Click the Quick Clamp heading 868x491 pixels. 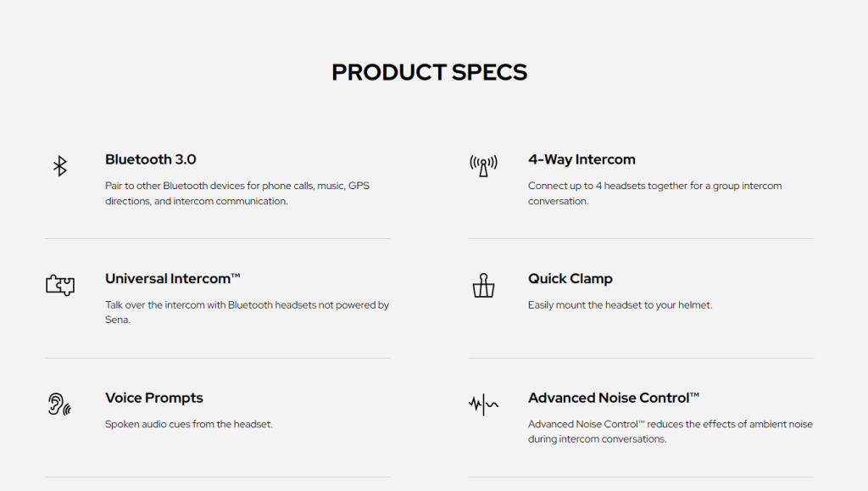(x=570, y=279)
